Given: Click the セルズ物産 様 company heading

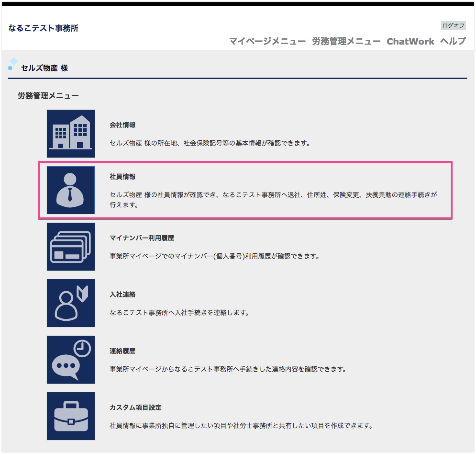Looking at the screenshot, I should (44, 68).
